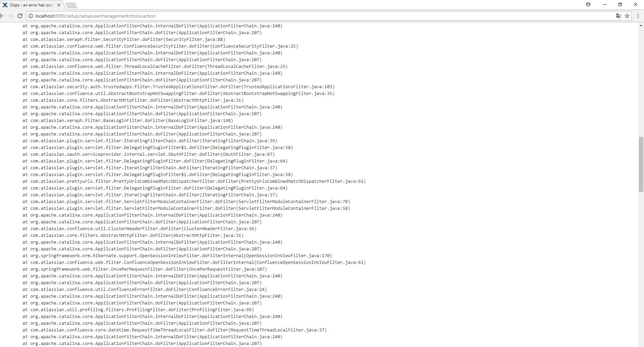Click the TrustedApplicationsFilter.java:103 line

click(178, 87)
